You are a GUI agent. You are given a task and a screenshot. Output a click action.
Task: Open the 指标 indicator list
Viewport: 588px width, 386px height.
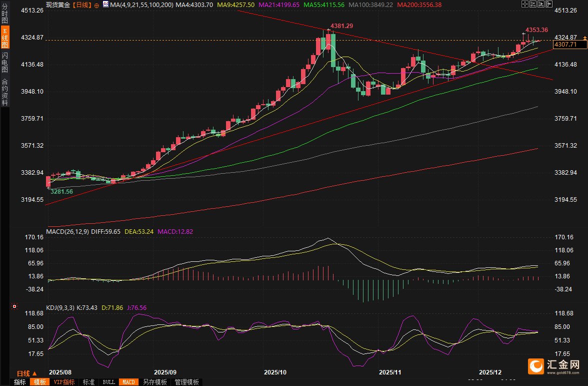point(20,382)
